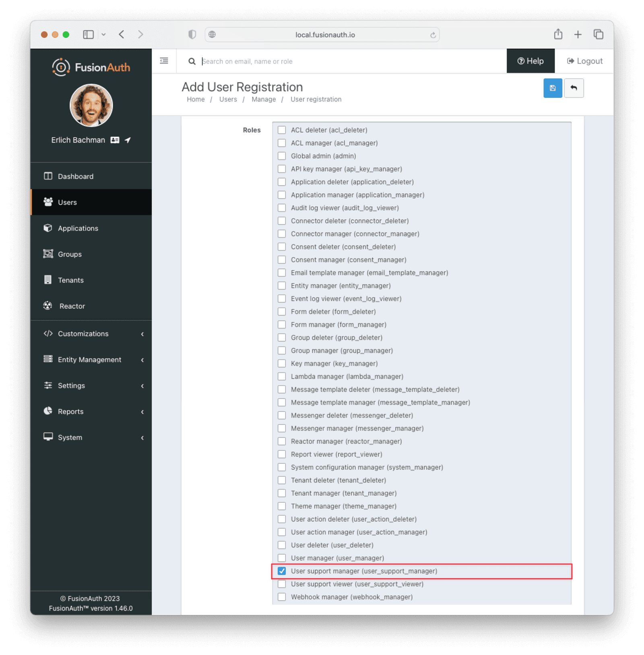Open the user profile card icon
Image resolution: width=644 pixels, height=655 pixels.
click(115, 140)
